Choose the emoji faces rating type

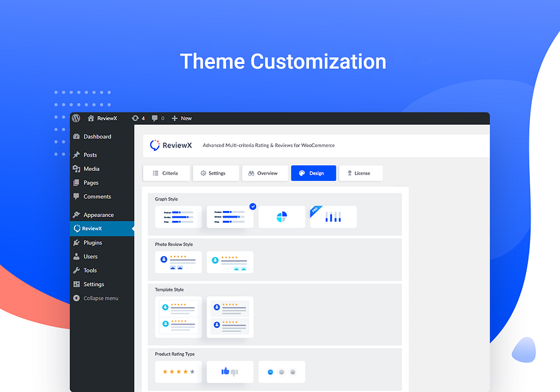282,372
